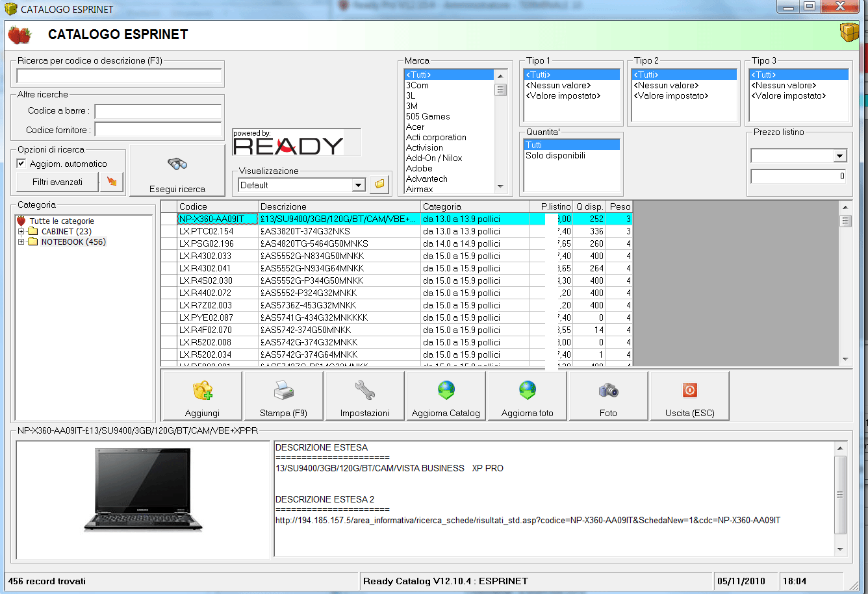Click the NOTEBOOK folder icon in tree

click(33, 242)
